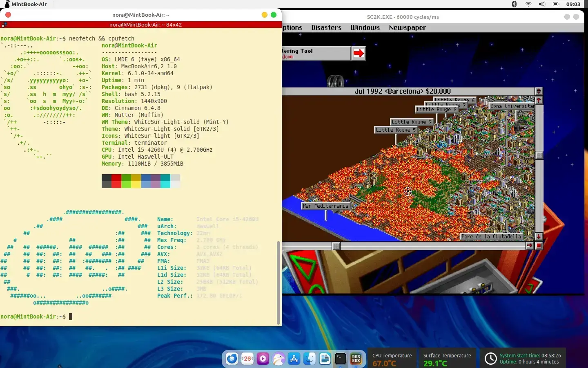Select the Little Rouge 5 sign

pyautogui.click(x=395, y=130)
